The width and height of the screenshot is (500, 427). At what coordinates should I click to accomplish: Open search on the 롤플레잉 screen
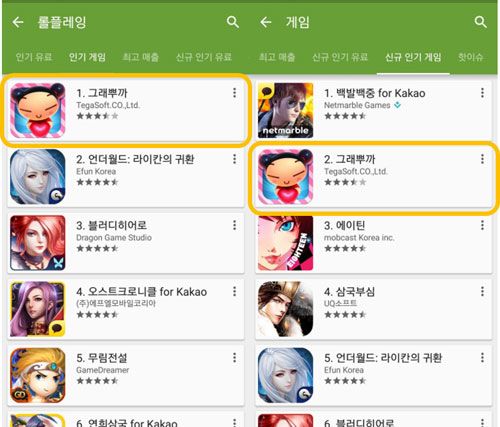pos(233,22)
